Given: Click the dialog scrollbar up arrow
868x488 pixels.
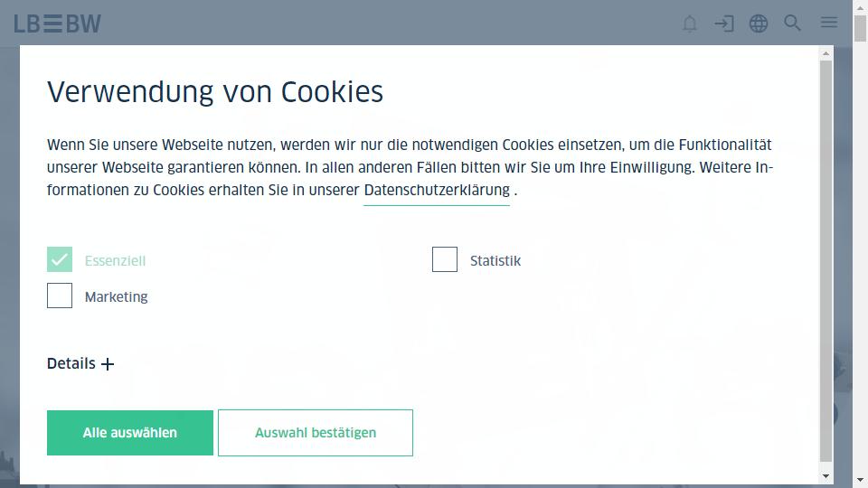Looking at the screenshot, I should pyautogui.click(x=826, y=53).
